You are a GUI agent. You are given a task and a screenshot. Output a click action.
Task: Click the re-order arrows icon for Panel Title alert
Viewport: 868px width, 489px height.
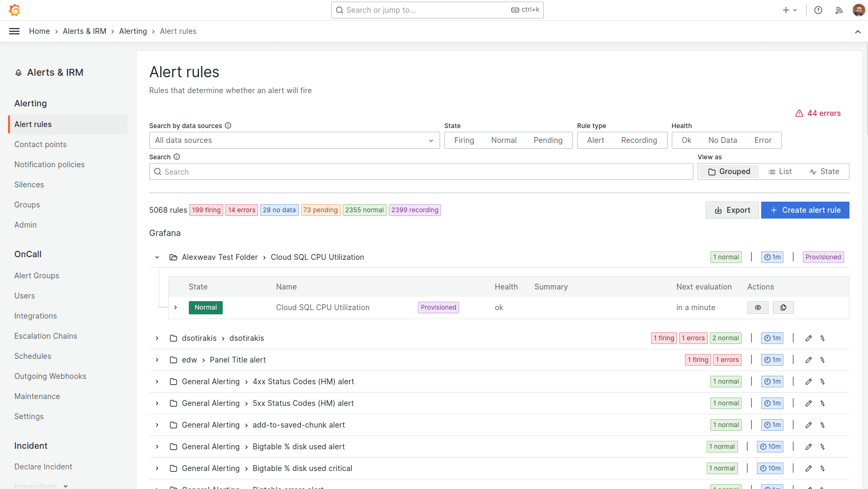pyautogui.click(x=823, y=360)
